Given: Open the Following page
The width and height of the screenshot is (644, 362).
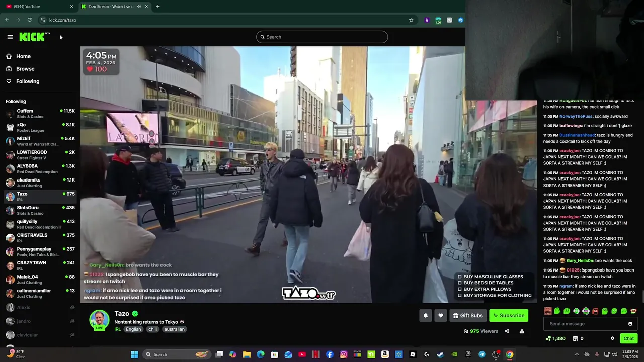Looking at the screenshot, I should pyautogui.click(x=27, y=81).
